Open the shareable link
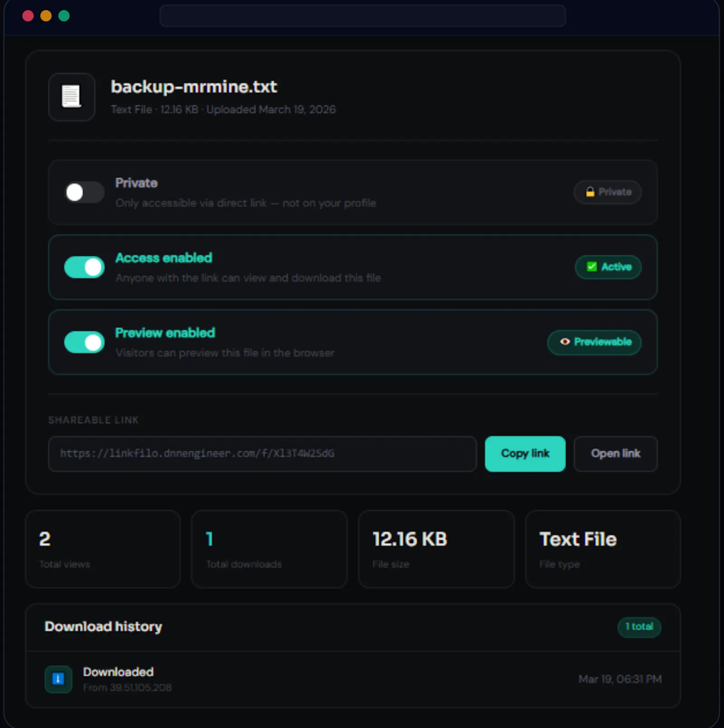 (x=615, y=453)
